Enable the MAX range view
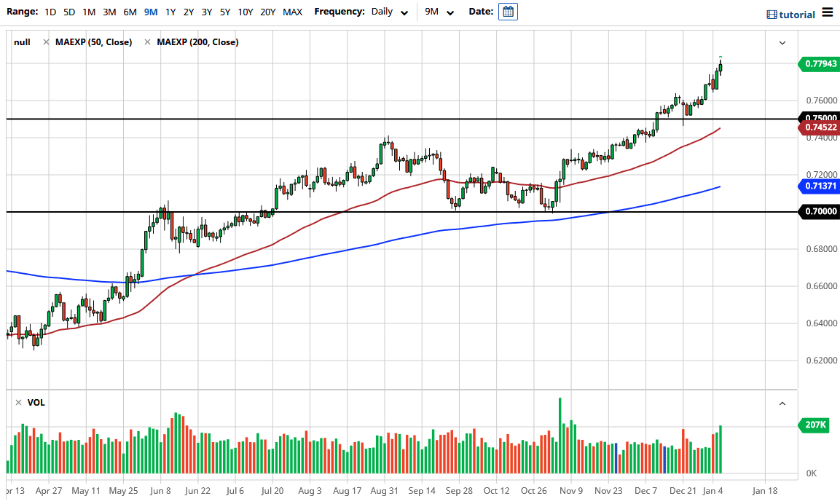 [292, 12]
